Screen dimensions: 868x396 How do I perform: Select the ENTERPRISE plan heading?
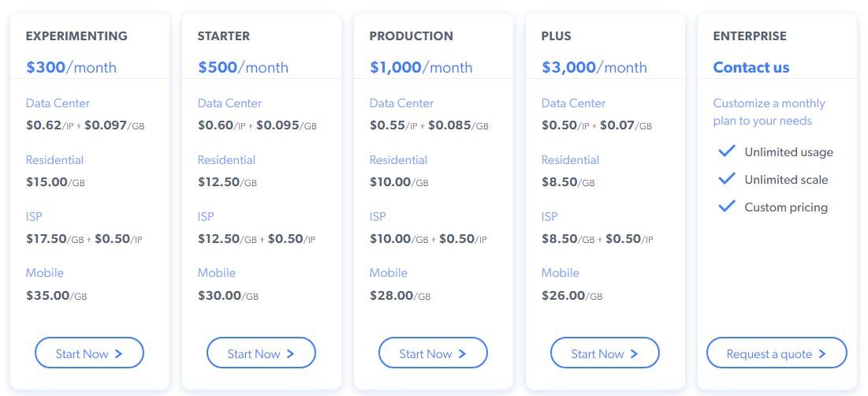click(x=750, y=35)
